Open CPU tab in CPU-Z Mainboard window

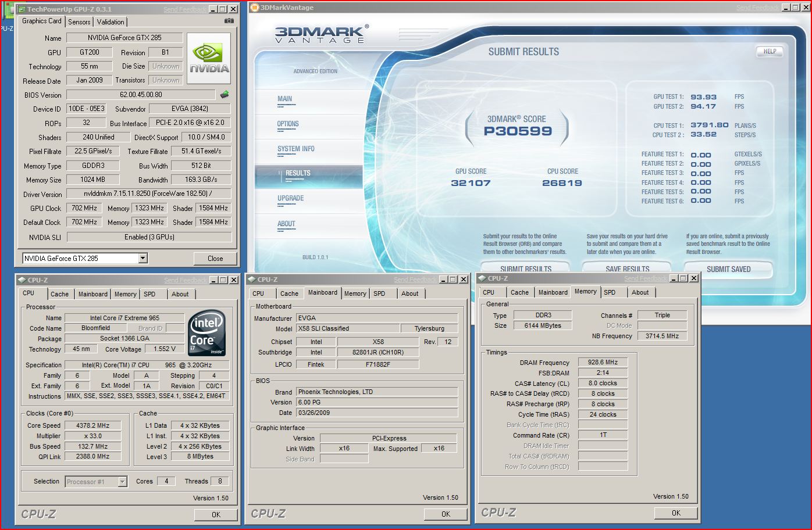point(258,293)
